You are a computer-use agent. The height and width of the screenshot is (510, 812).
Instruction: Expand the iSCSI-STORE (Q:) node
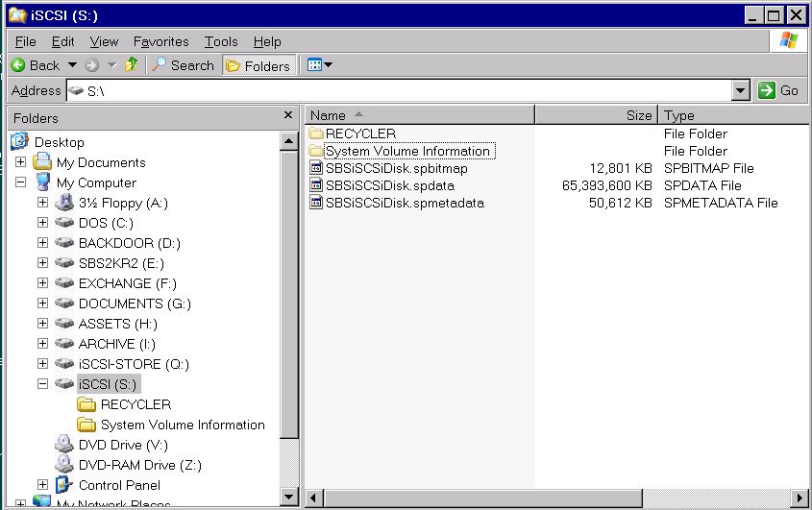pos(43,364)
